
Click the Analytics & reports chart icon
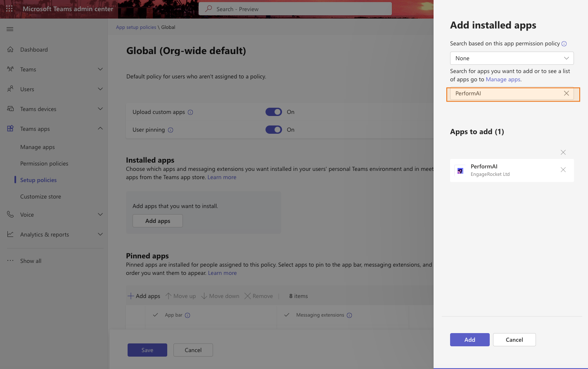click(10, 234)
